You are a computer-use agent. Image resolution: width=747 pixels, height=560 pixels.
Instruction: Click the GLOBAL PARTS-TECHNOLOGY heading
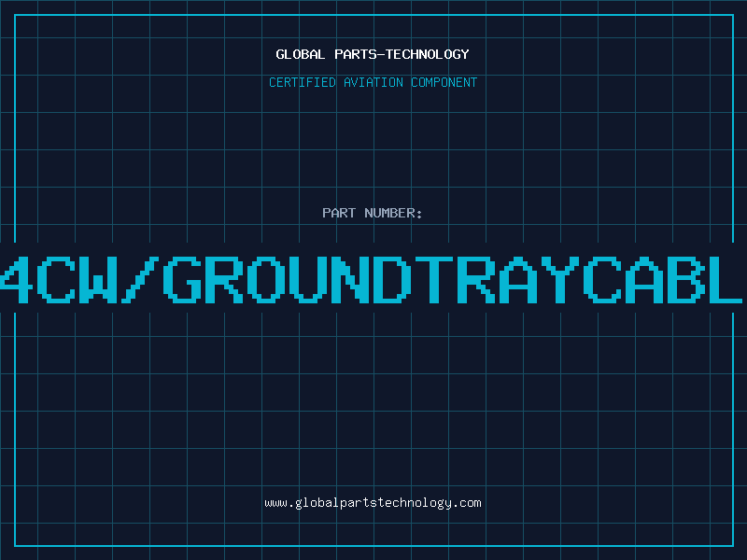(373, 54)
